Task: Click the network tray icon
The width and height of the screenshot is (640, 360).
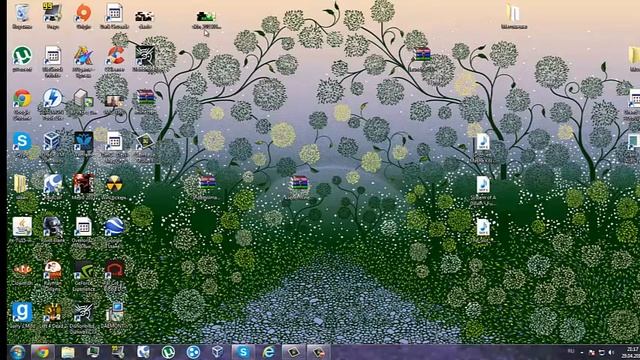Action: (601, 352)
